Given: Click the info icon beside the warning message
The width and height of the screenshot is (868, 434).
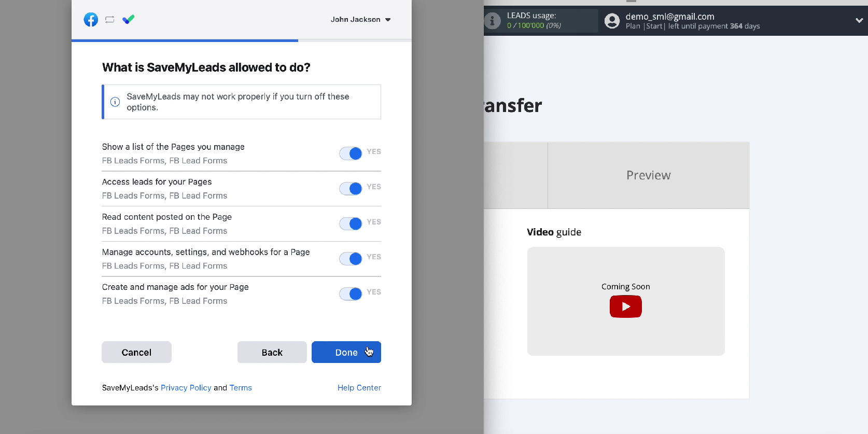Looking at the screenshot, I should coord(115,102).
